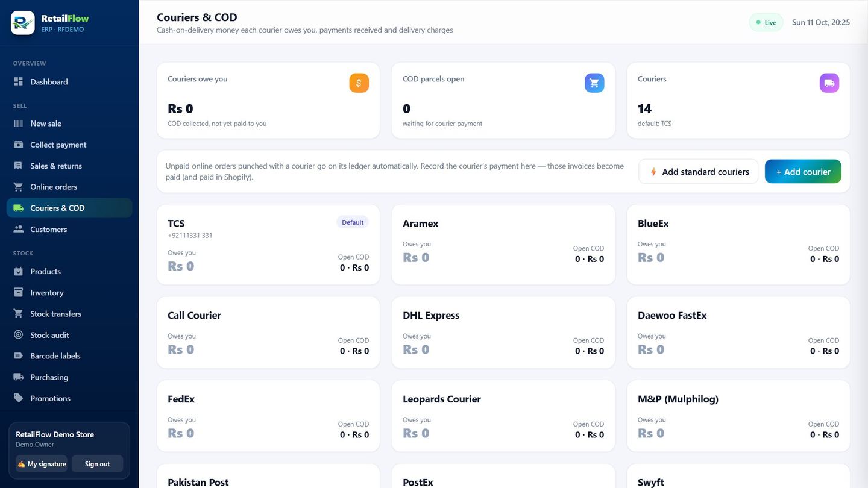Click the Products box icon
Viewport: 868px width, 488px height.
[x=18, y=271]
